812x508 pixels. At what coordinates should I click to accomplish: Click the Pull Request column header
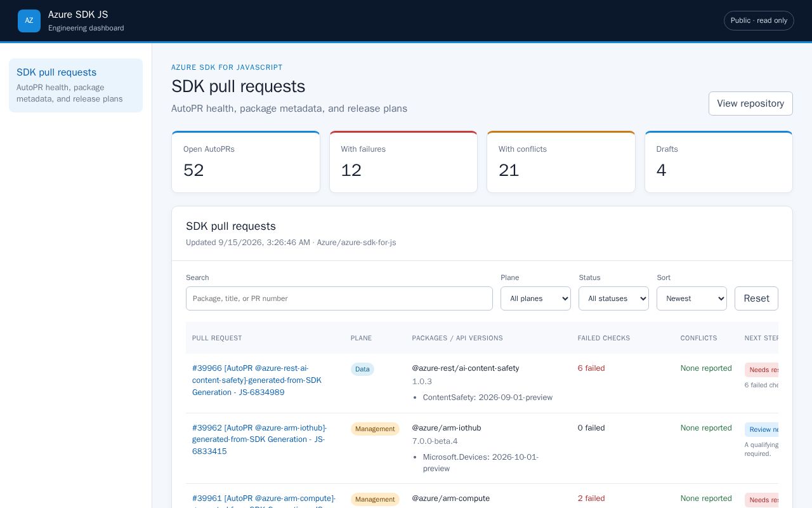pyautogui.click(x=217, y=338)
